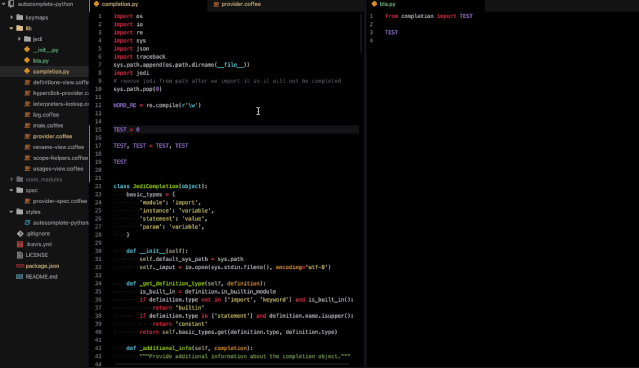Image resolution: width=639 pixels, height=368 pixels.
Task: Open provider-spec.coffee from the tree
Action: tap(59, 201)
